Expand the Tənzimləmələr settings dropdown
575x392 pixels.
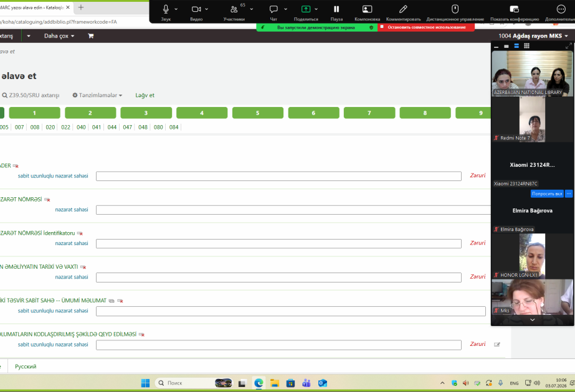pyautogui.click(x=97, y=95)
